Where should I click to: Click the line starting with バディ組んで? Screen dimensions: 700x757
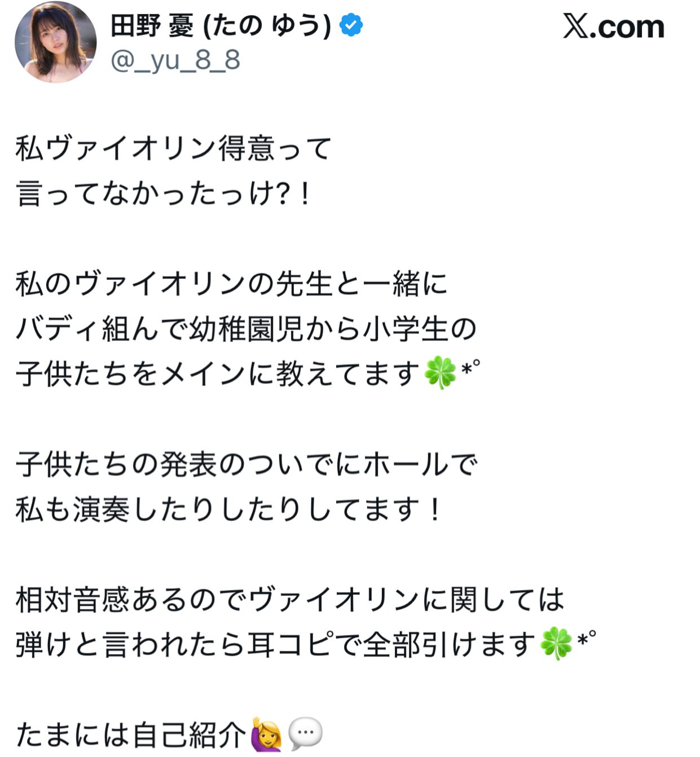(x=246, y=329)
